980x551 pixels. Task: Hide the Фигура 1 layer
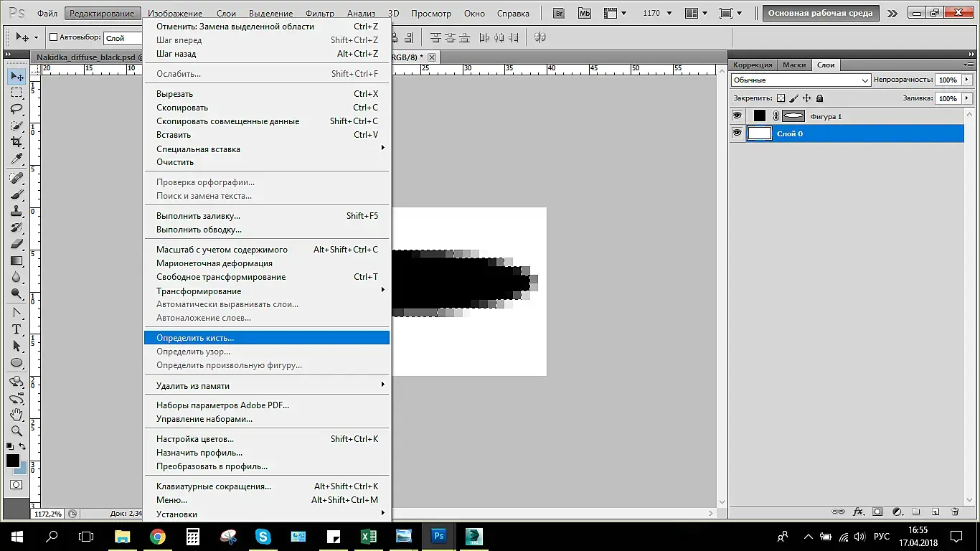(737, 116)
